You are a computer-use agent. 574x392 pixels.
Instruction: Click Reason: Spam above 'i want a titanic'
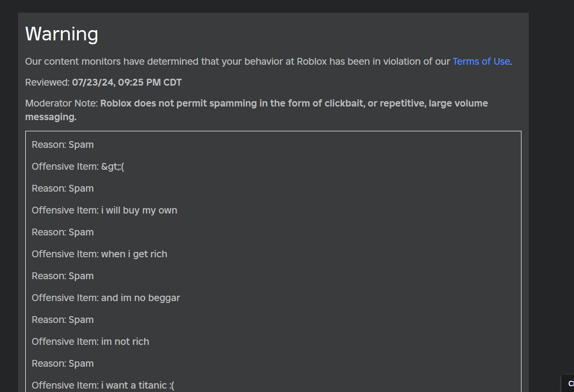[x=63, y=363]
